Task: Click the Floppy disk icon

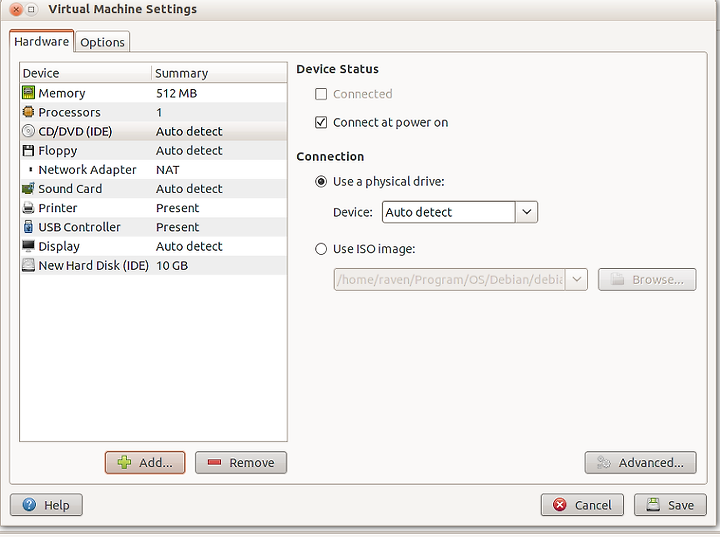Action: pos(28,151)
